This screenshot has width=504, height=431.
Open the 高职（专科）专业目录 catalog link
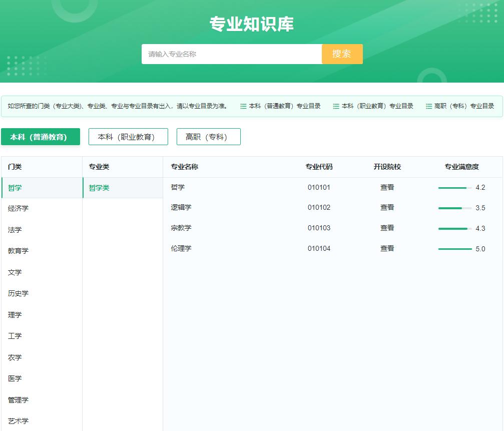point(468,106)
